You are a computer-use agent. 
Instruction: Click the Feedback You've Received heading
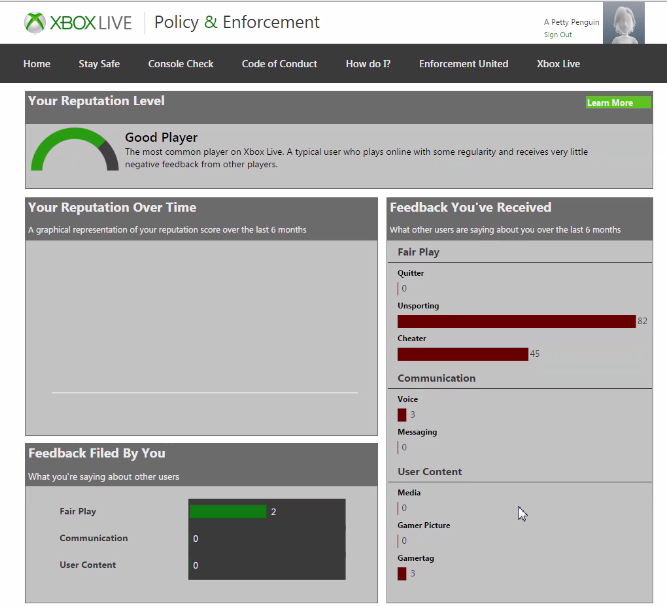(470, 208)
